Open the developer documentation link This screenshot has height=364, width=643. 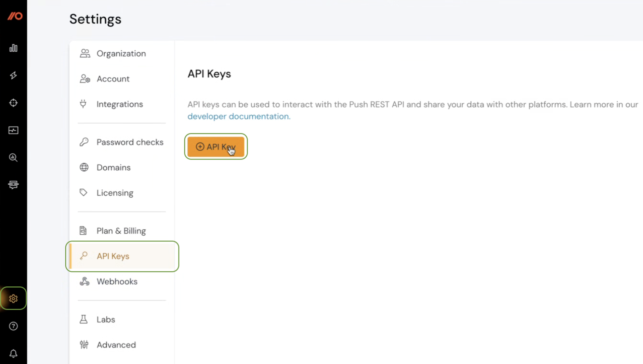pyautogui.click(x=239, y=116)
